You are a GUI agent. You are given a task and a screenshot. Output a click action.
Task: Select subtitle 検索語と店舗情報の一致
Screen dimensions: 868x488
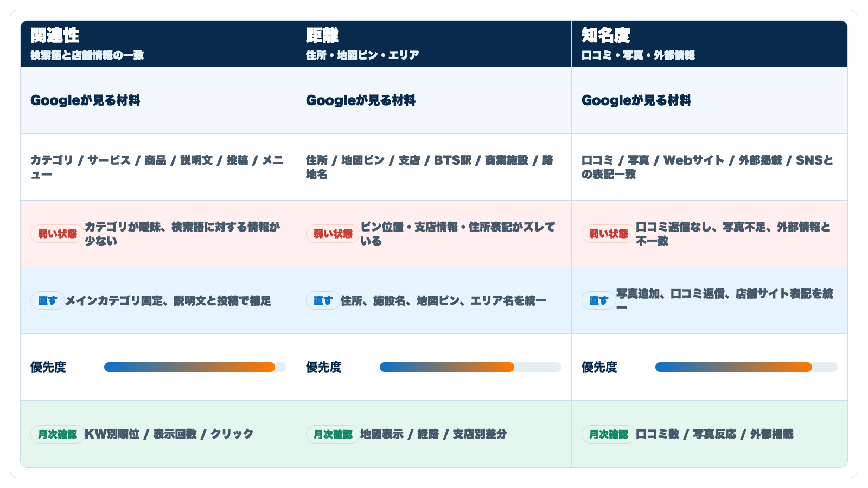pyautogui.click(x=87, y=55)
